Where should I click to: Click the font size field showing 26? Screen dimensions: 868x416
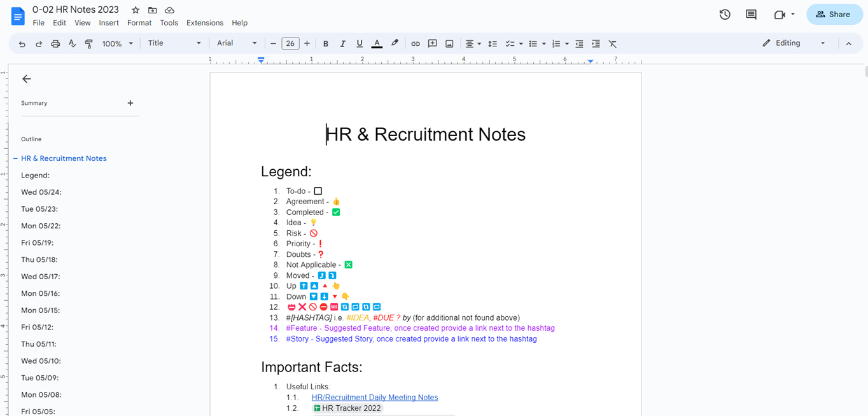pyautogui.click(x=290, y=43)
